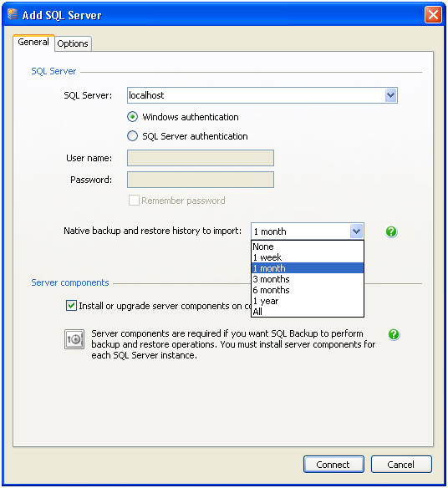The height and width of the screenshot is (488, 448).
Task: Click the help icon beside server components description
Action: click(x=394, y=334)
